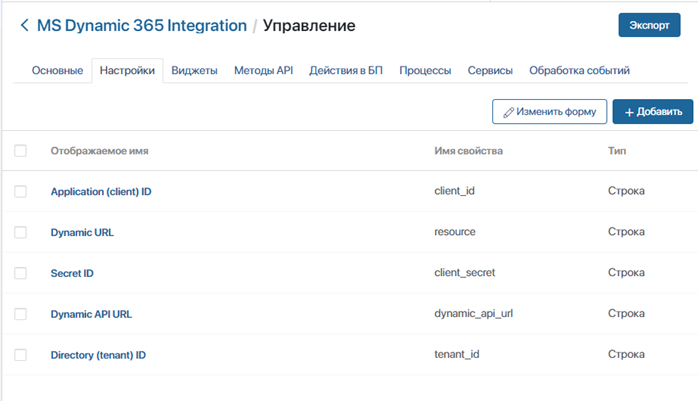This screenshot has height=401, width=698.
Task: Click the Экспорт button
Action: tap(649, 25)
